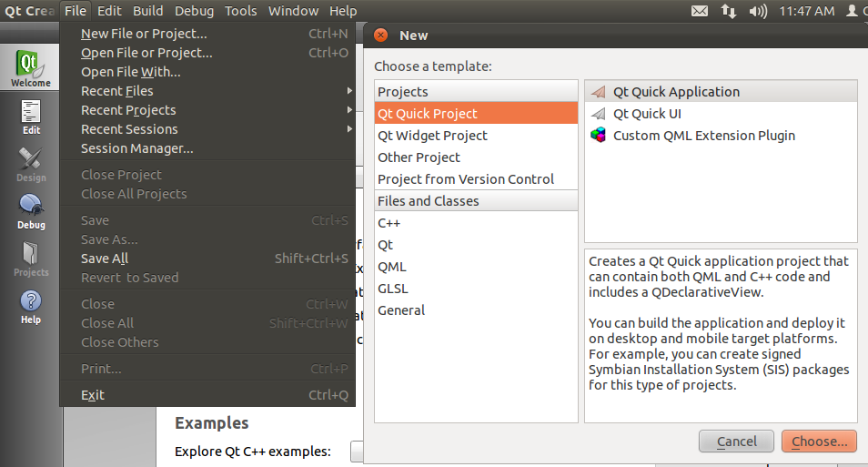Choose Custom QML Extension Plugin template
Viewport: 868px width, 467px height.
(x=703, y=136)
